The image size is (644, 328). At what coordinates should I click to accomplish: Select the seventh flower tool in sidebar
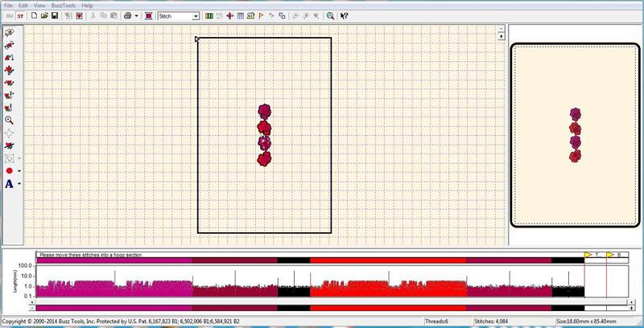pos(9,108)
